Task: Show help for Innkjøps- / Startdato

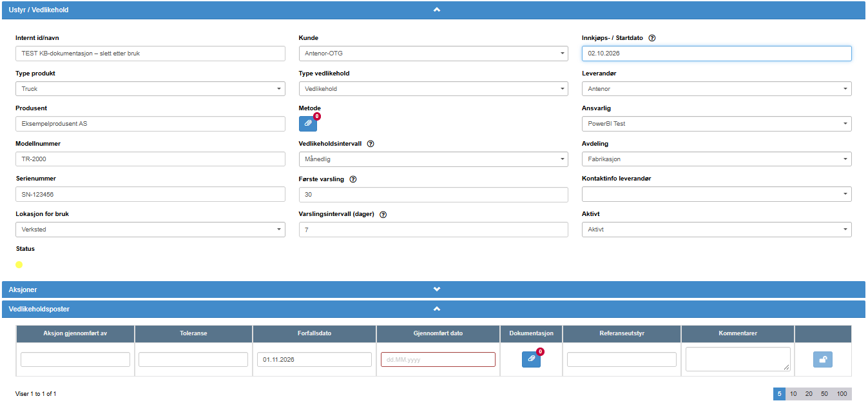Action: [652, 38]
